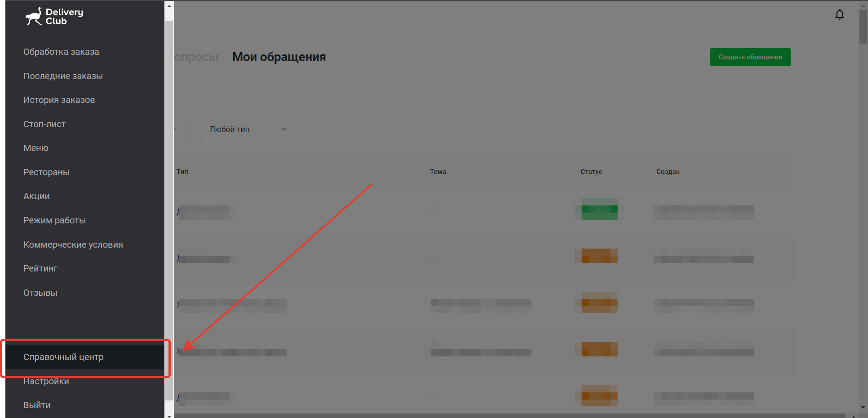Navigate to Меню in the sidebar
This screenshot has height=418, width=868.
(35, 148)
